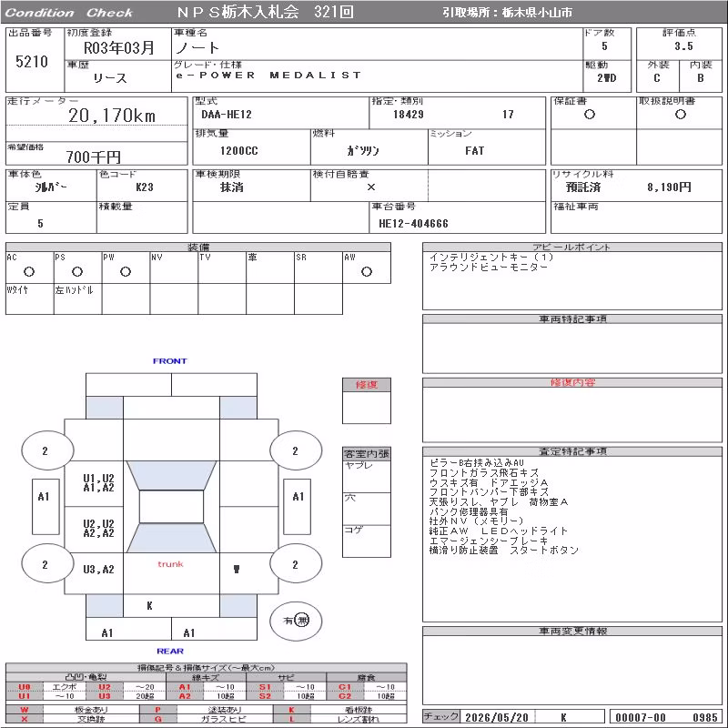Click the note フロントガラス飛石キズ
The height and width of the screenshot is (728, 728).
click(484, 472)
